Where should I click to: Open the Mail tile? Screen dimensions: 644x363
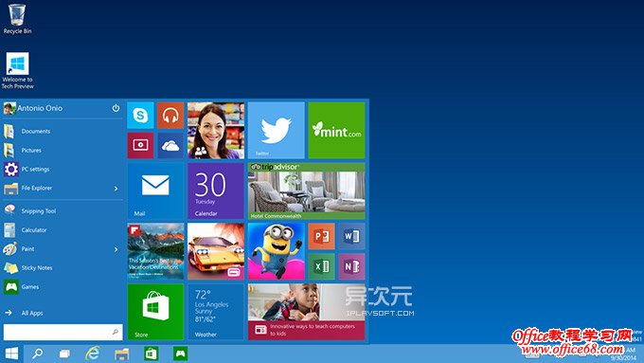[155, 191]
